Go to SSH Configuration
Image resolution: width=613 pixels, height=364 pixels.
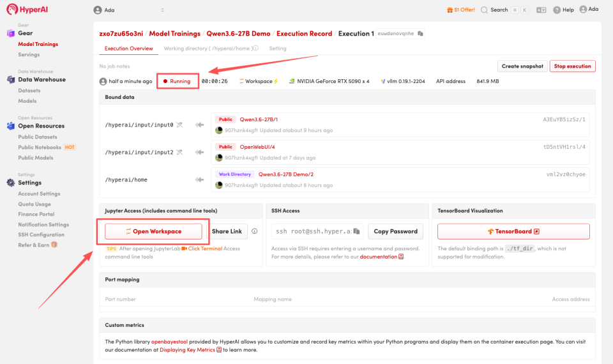click(41, 234)
